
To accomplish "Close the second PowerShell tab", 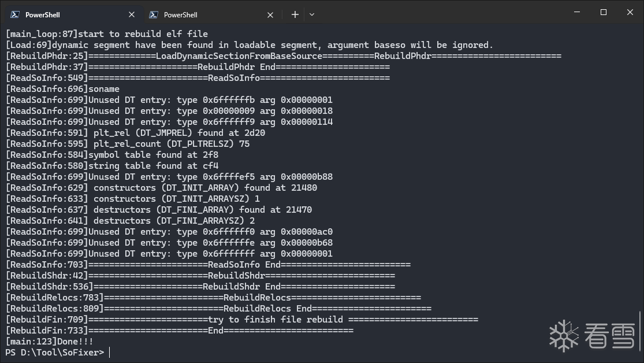I will (x=270, y=14).
